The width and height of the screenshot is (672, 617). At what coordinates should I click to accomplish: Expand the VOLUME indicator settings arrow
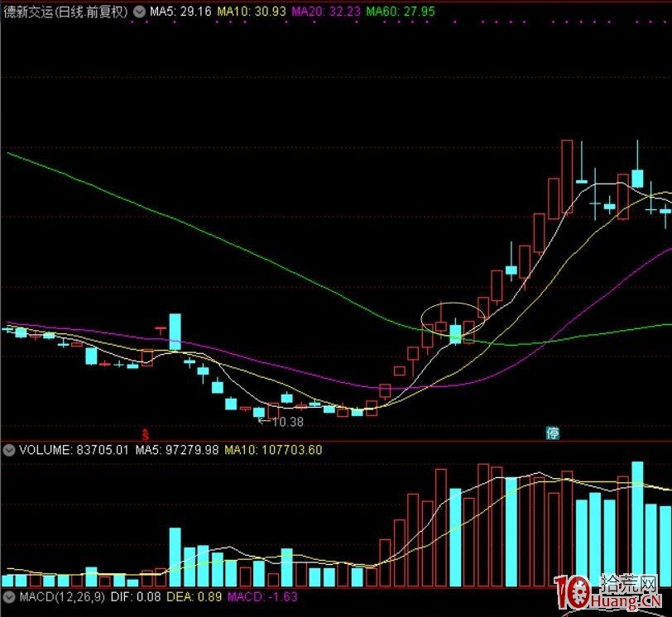9,451
